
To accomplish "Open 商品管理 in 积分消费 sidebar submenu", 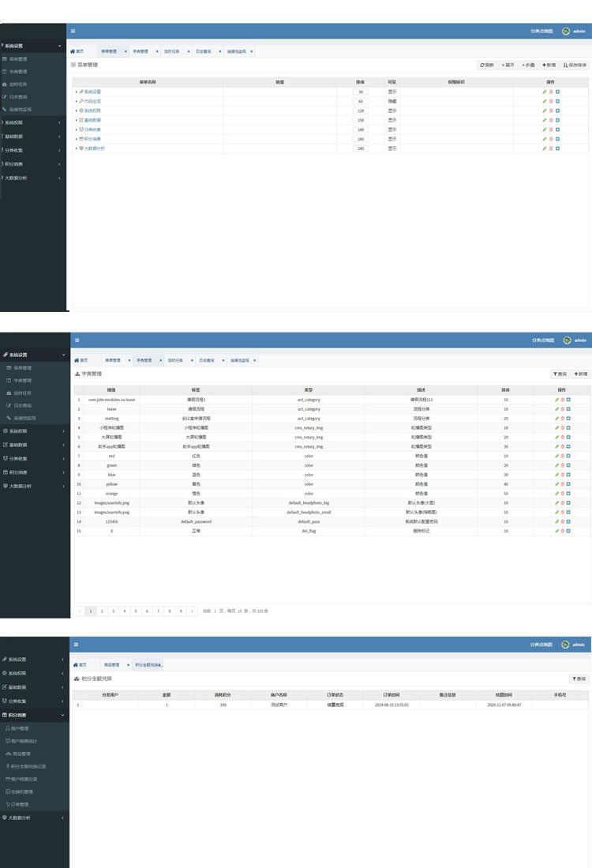I will [21, 753].
